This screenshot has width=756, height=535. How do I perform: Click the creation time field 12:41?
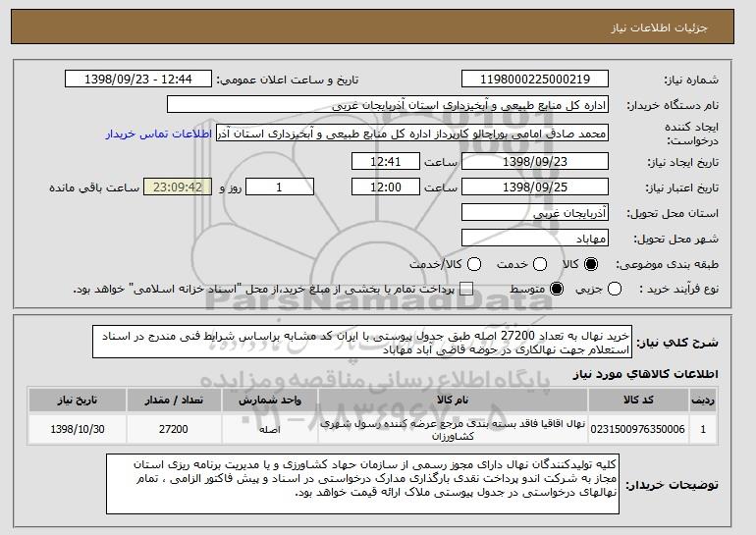coord(386,161)
